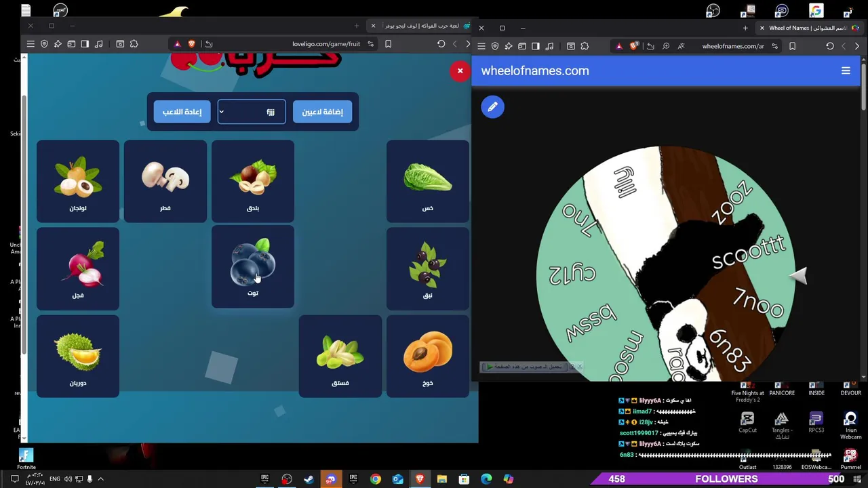868x488 pixels.
Task: Click zoom magnifier icon in the wheelofnames address bar
Action: point(666,46)
